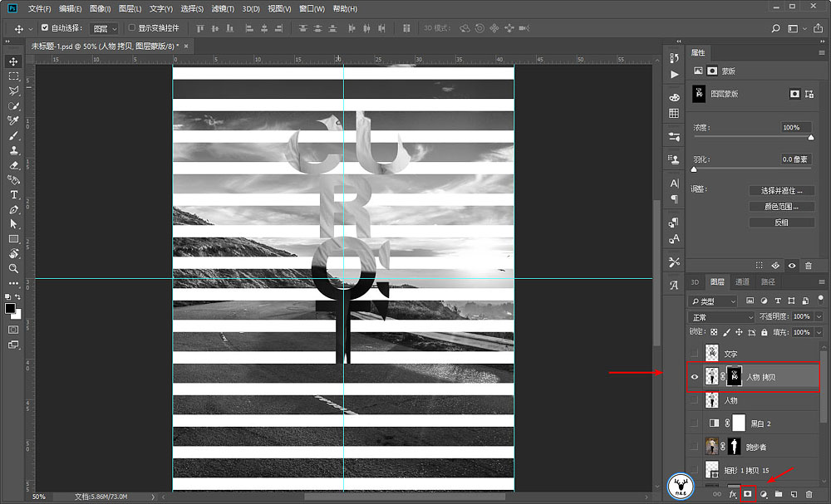Open the blend mode 正常 dropdown

click(720, 317)
